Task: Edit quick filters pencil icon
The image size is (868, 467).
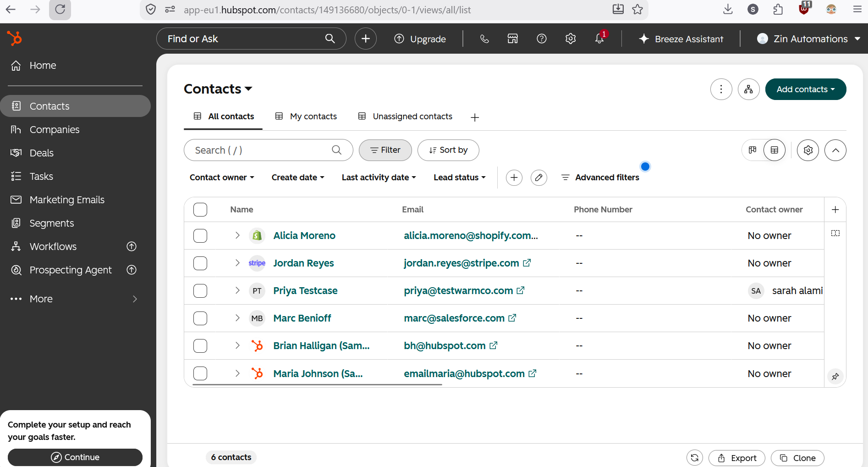Action: point(539,178)
